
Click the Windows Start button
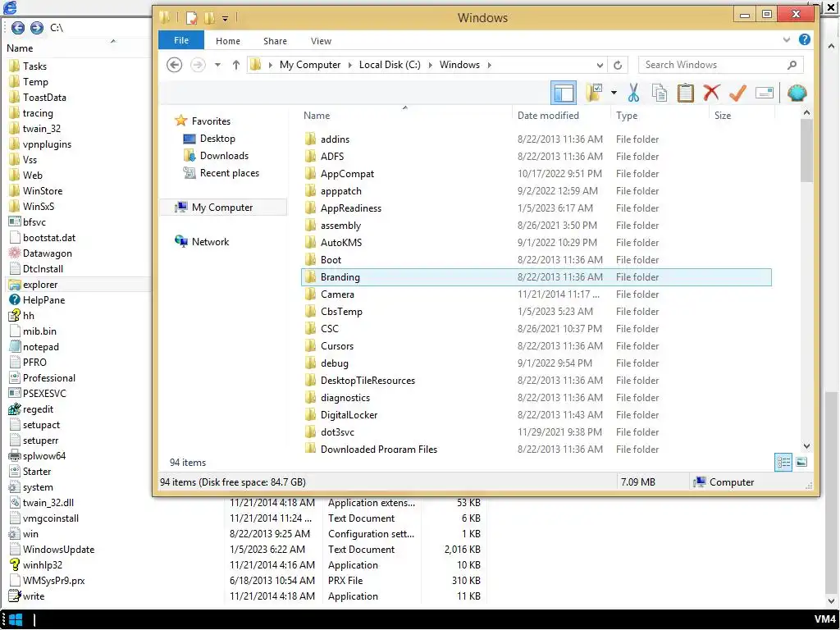(x=16, y=620)
